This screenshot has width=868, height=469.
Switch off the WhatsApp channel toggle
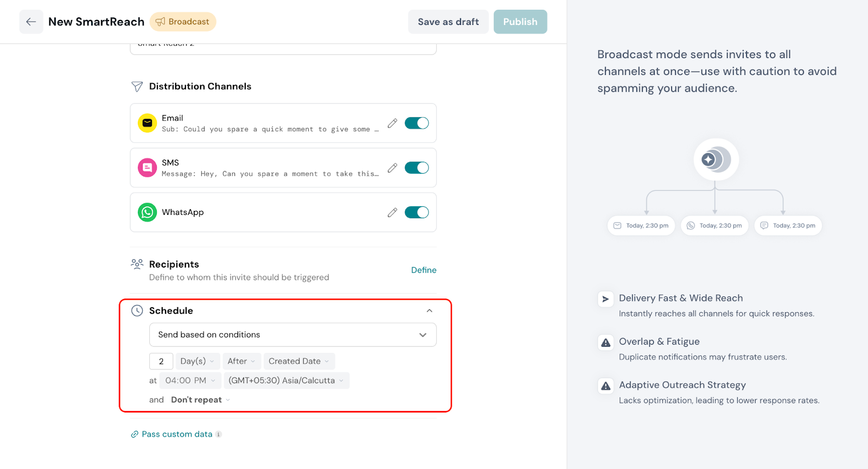[417, 212]
